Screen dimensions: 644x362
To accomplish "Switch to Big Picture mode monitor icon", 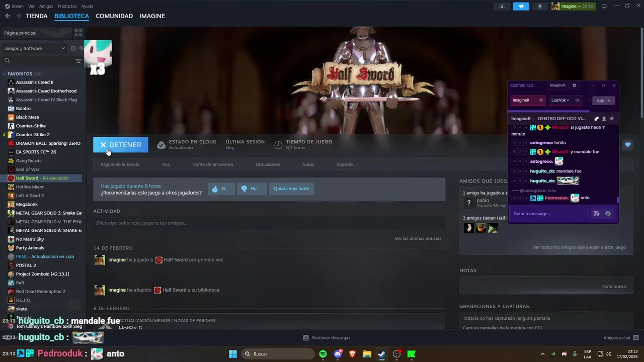I will (x=604, y=6).
